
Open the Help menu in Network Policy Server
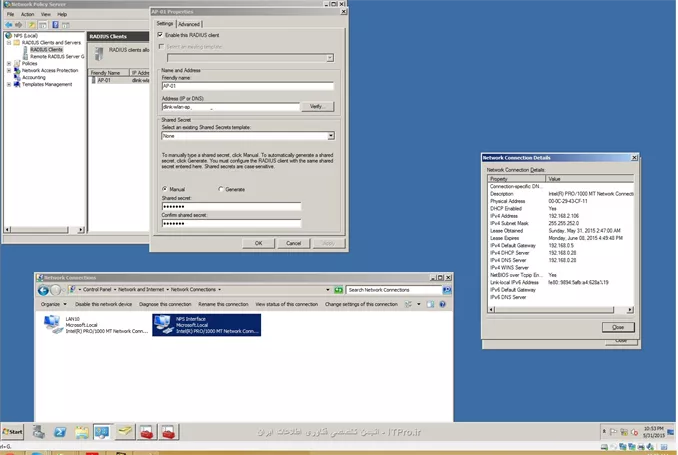[62, 14]
